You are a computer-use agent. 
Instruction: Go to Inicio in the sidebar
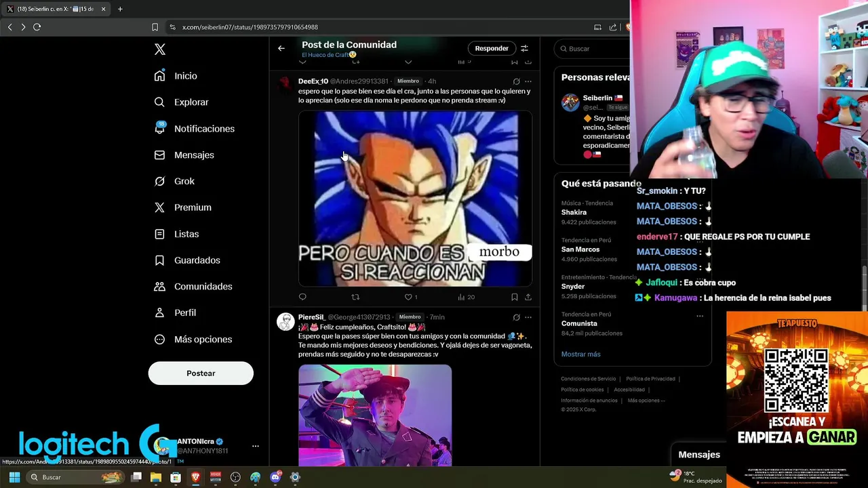[176, 76]
